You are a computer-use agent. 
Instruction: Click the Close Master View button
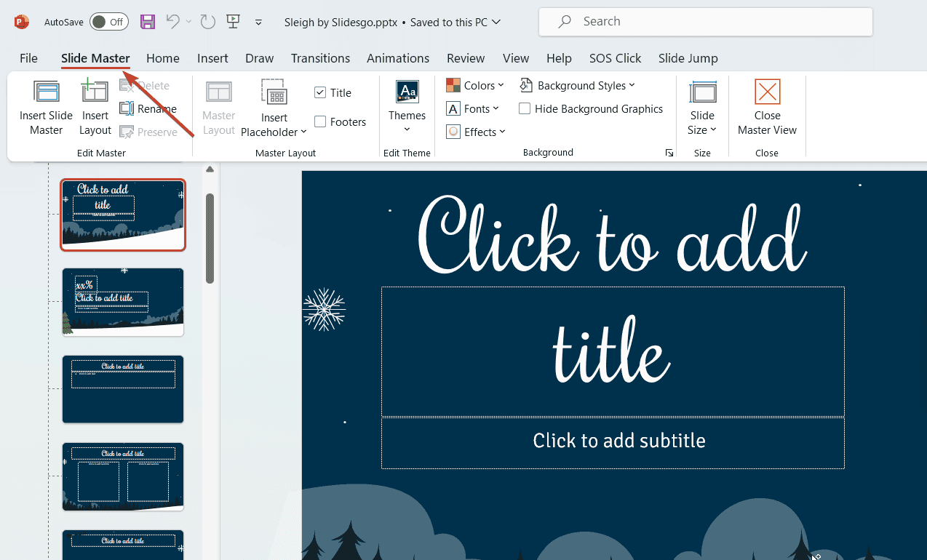point(767,108)
